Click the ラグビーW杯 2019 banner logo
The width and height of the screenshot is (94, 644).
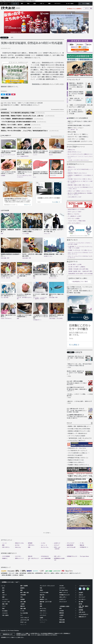click(80, 205)
